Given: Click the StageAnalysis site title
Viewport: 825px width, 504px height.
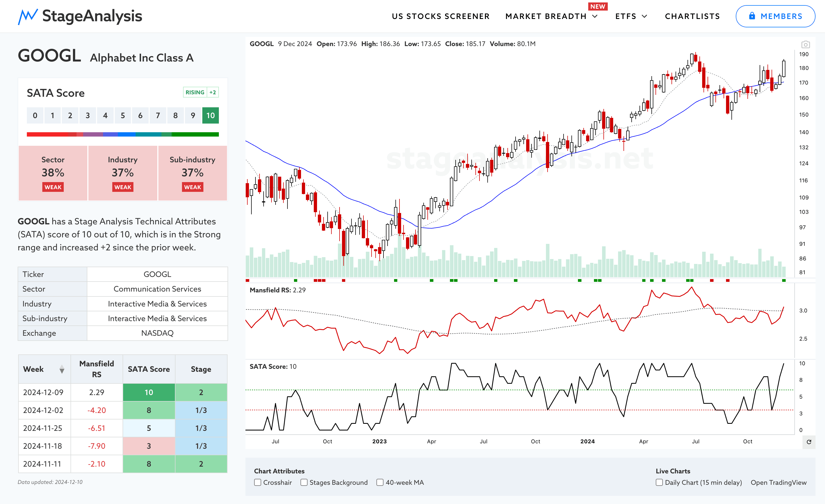Looking at the screenshot, I should coord(92,16).
